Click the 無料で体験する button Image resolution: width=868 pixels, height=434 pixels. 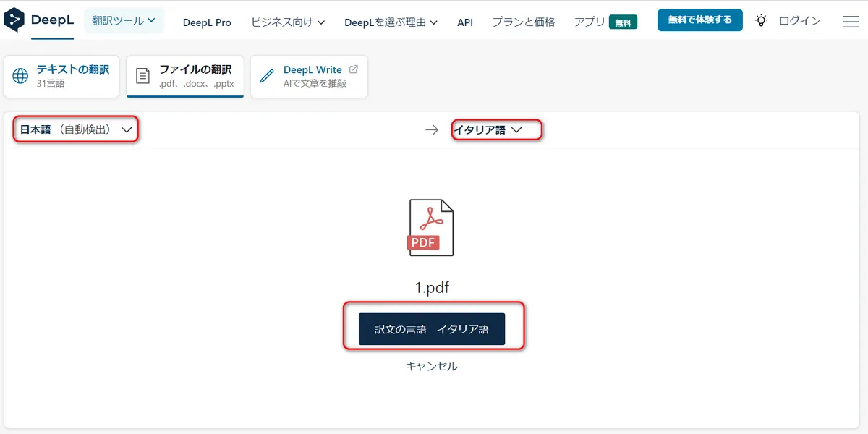point(699,20)
